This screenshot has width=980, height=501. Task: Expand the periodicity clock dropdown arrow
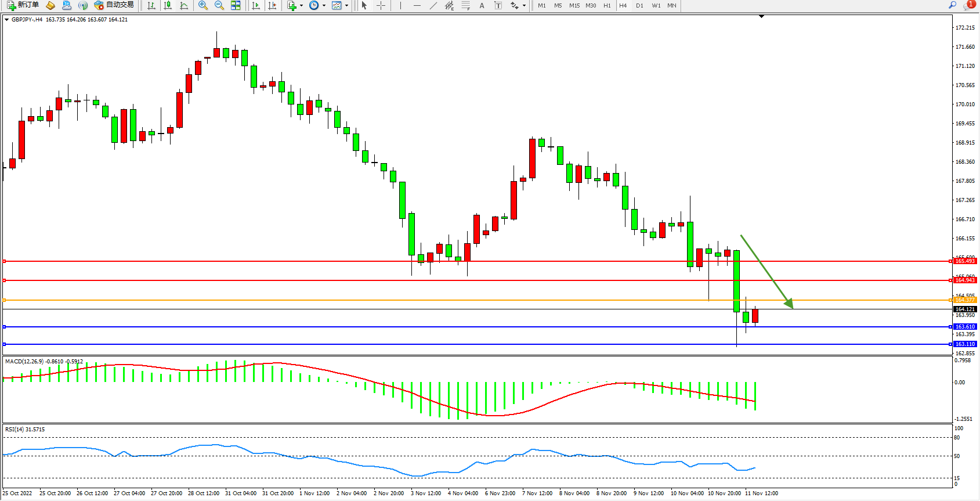[323, 6]
